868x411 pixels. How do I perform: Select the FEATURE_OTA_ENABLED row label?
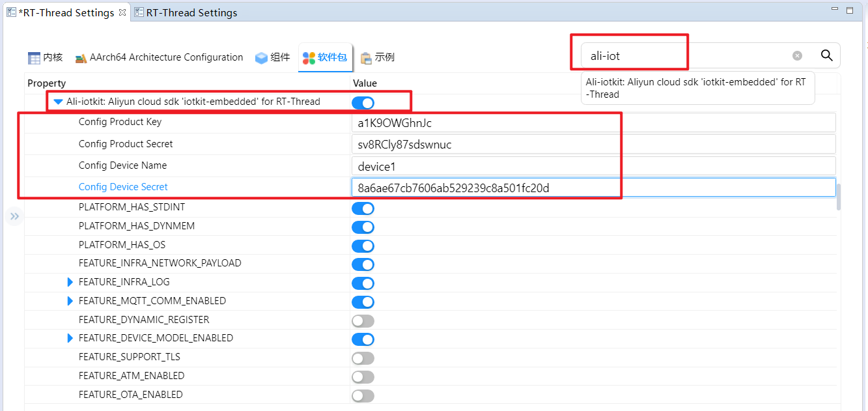click(130, 395)
